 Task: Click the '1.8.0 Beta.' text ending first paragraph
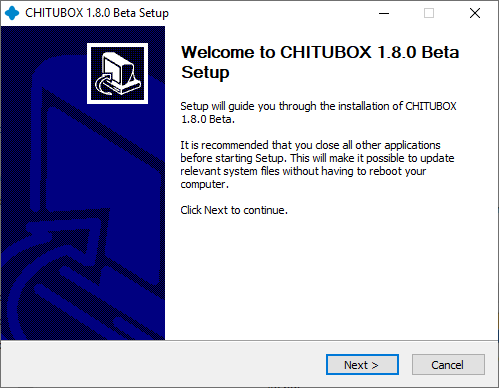coord(208,119)
